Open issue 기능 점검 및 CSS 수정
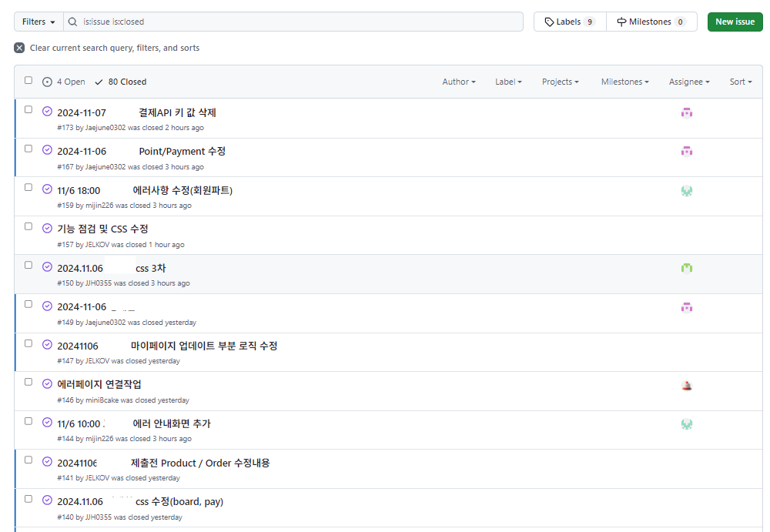This screenshot has height=532, width=770. click(x=102, y=229)
